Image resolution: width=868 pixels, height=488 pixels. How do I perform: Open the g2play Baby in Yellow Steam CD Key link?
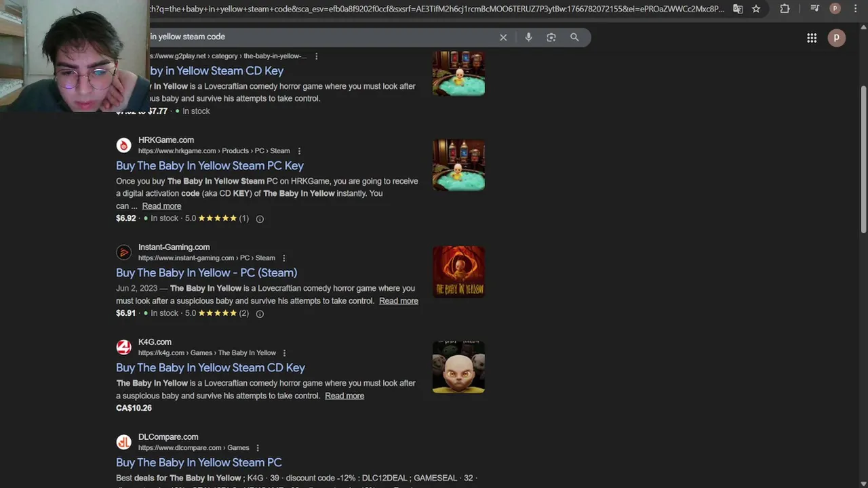[217, 70]
